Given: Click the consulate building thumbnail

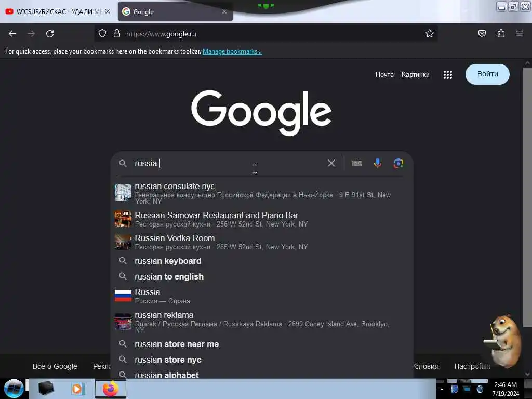Looking at the screenshot, I should click(123, 193).
